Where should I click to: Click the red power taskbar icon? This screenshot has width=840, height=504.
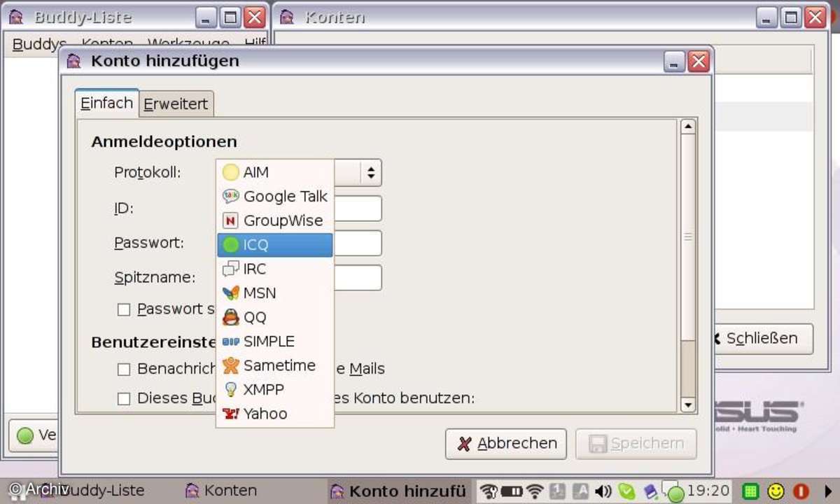(801, 491)
